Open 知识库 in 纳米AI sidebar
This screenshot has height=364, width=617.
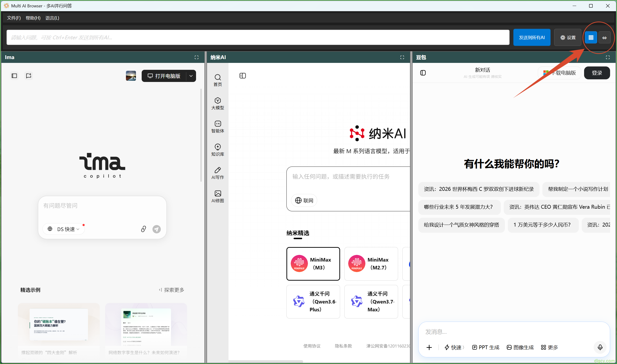coord(218,150)
